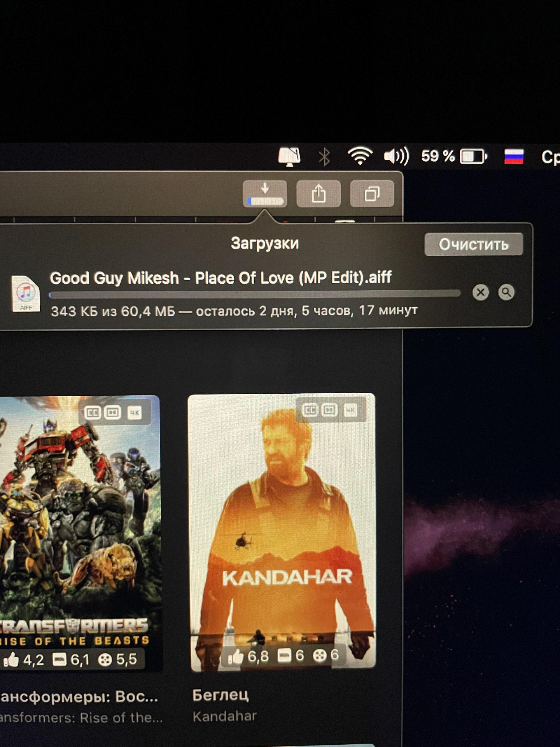Viewport: 560px width, 747px height.
Task: Switch input source via Russian flag
Action: click(x=514, y=157)
